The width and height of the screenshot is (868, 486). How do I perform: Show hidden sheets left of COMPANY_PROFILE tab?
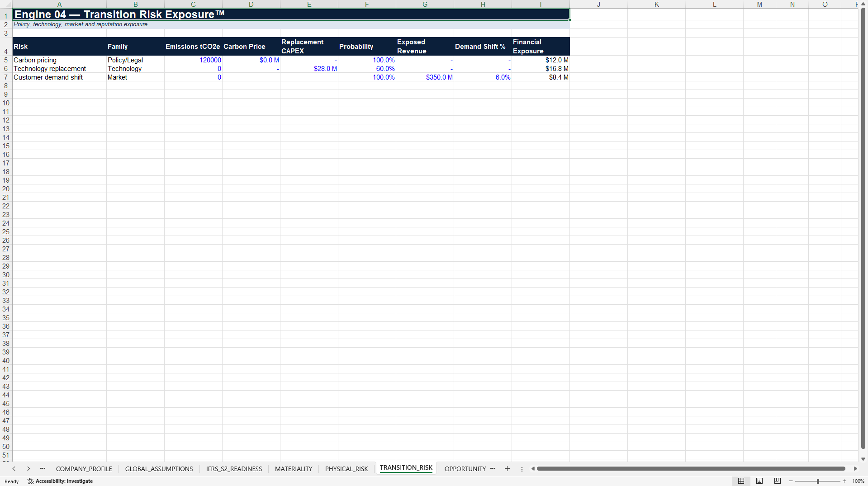43,469
